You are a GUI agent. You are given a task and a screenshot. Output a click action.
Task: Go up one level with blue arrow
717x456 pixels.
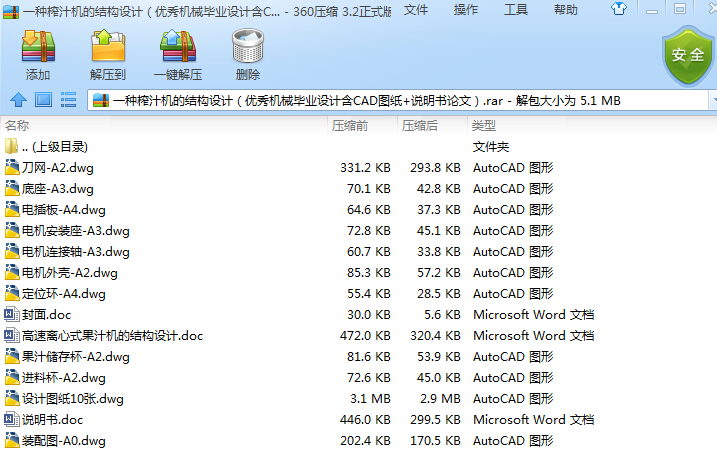(18, 100)
